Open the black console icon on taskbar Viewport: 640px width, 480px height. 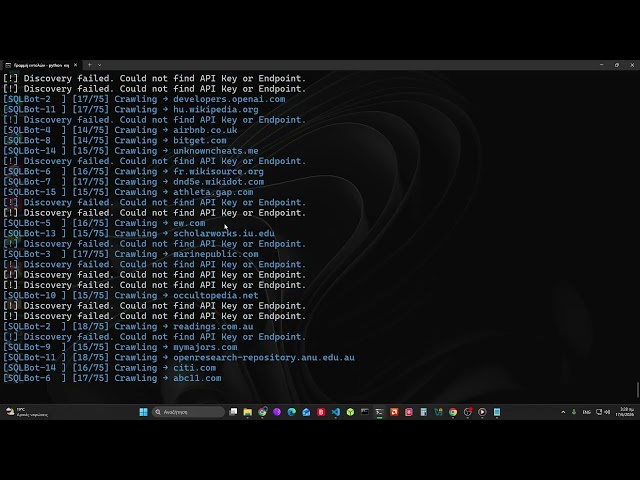click(x=365, y=412)
